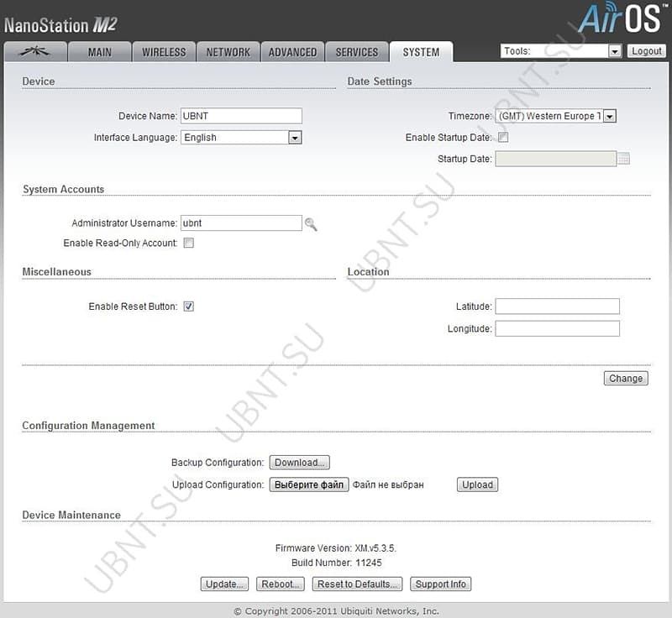
Task: Focus the Administrator Username field
Action: (241, 223)
